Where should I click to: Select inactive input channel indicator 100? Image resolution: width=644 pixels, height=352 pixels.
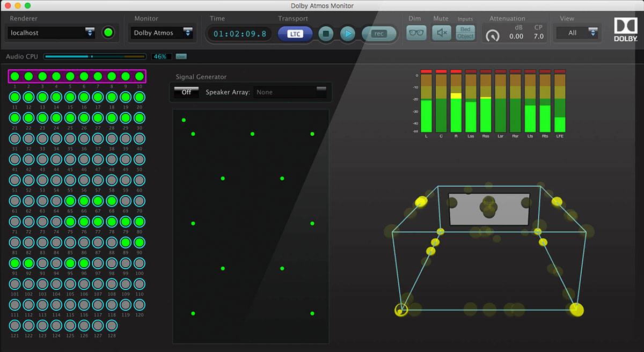140,263
